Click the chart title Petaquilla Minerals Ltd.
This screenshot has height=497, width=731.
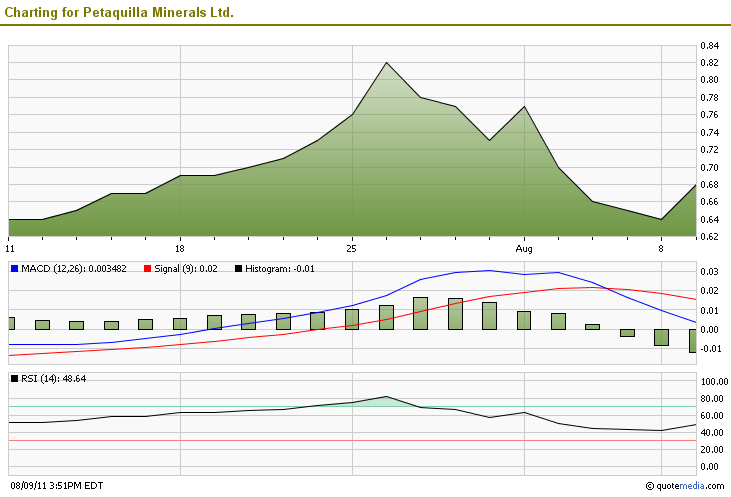pyautogui.click(x=120, y=12)
